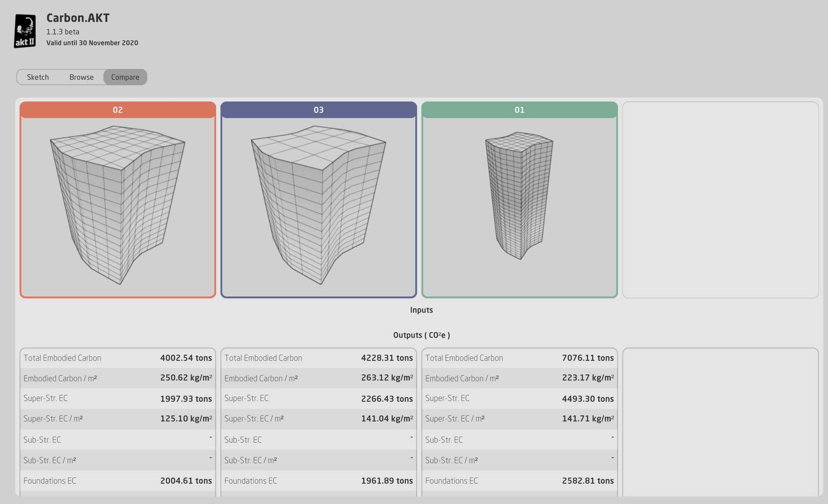Open the Browse tab
This screenshot has height=504, width=828.
[x=82, y=77]
